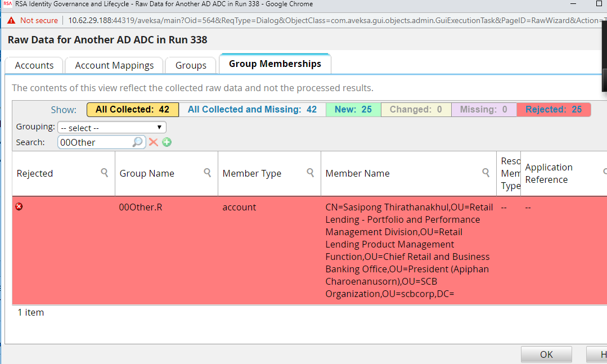Minimize the Chrome window
This screenshot has height=364, width=607.
coord(573,4)
